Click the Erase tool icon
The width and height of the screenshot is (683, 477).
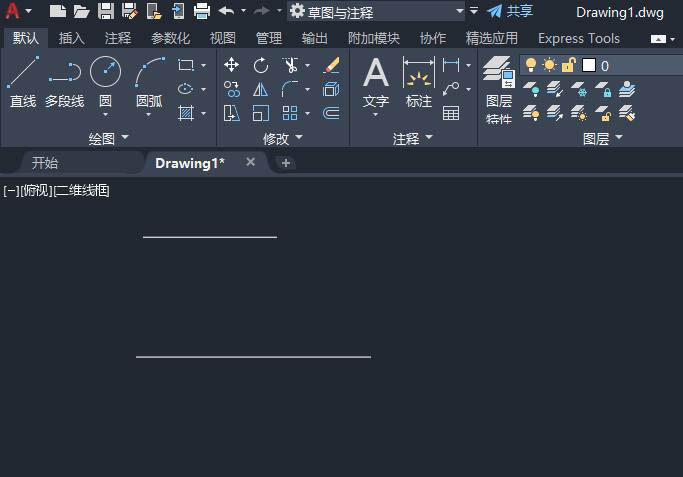(331, 65)
